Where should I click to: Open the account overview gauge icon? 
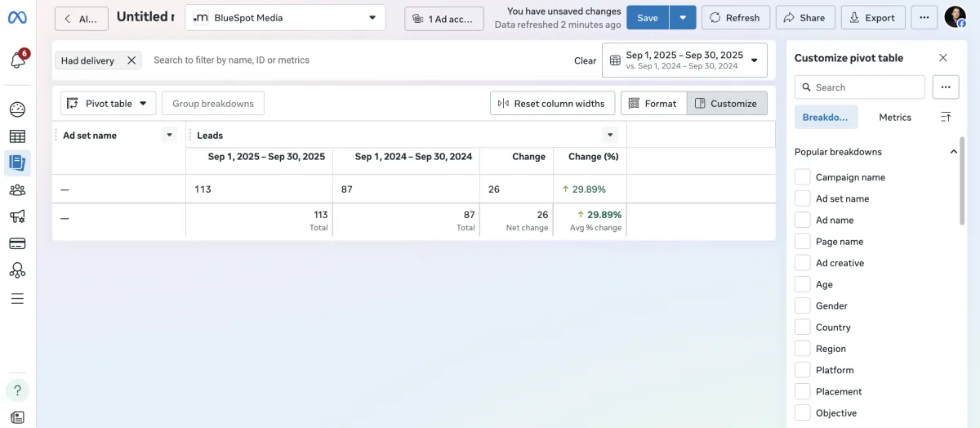17,109
